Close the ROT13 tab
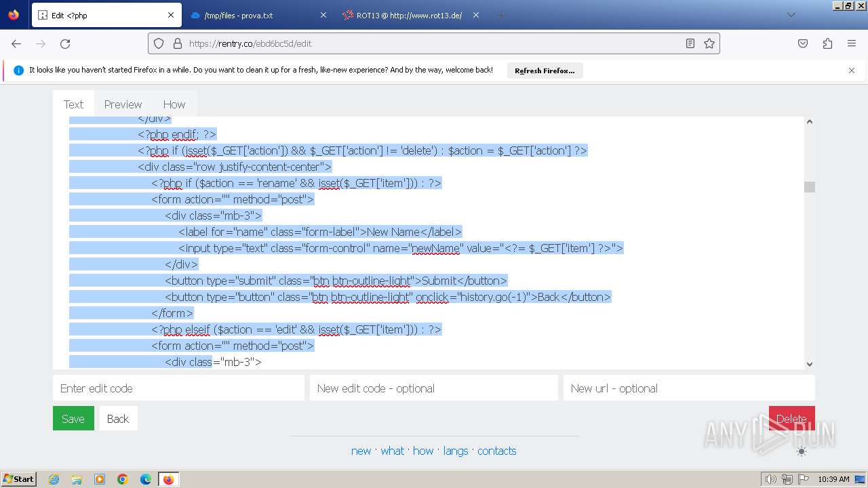868x488 pixels. tap(475, 15)
